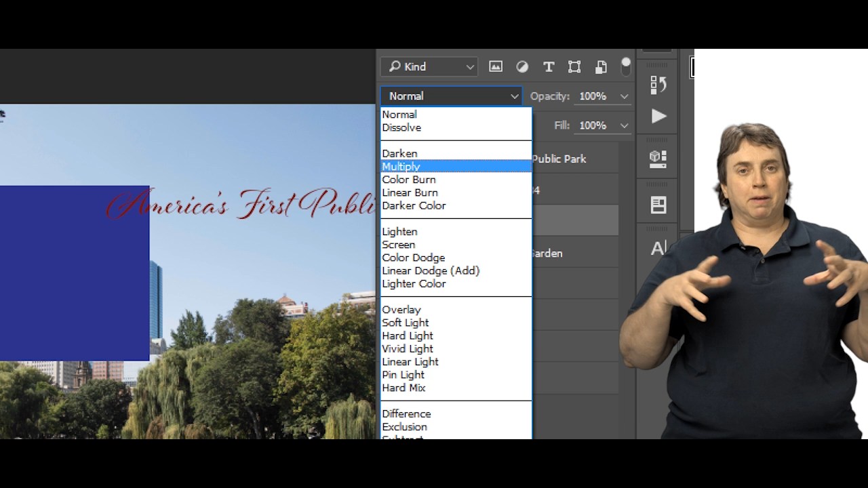Filter layers by adjustment layer icon
Screen dimensions: 868x488
(x=522, y=66)
